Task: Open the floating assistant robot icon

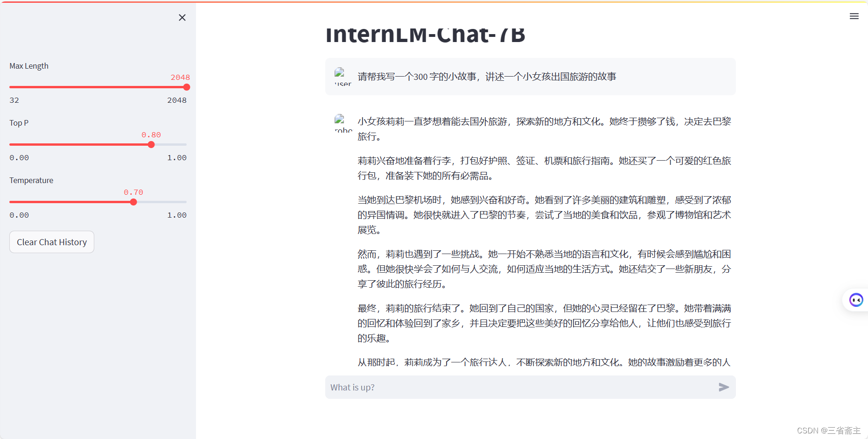Action: (856, 300)
